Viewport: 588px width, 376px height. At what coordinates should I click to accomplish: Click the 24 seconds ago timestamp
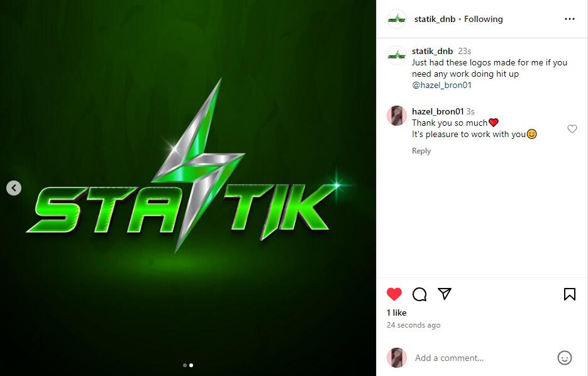[413, 325]
